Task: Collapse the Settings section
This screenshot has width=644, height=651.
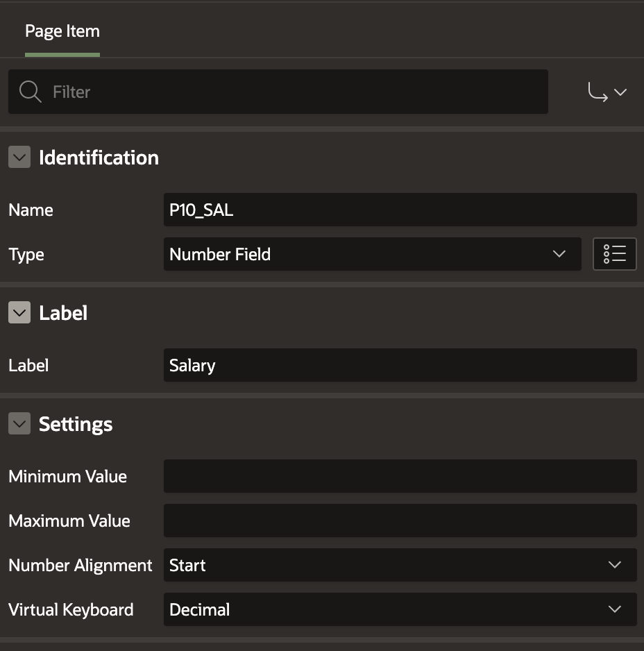Action: tap(19, 424)
